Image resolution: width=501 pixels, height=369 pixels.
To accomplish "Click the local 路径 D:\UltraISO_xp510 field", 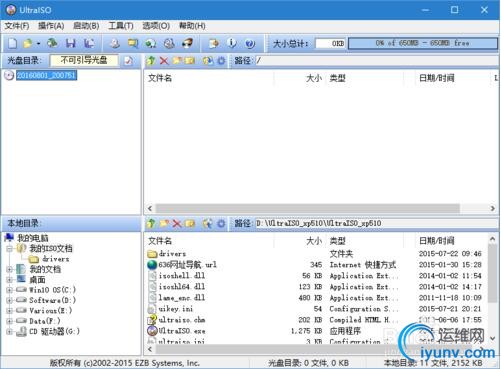I will point(376,223).
